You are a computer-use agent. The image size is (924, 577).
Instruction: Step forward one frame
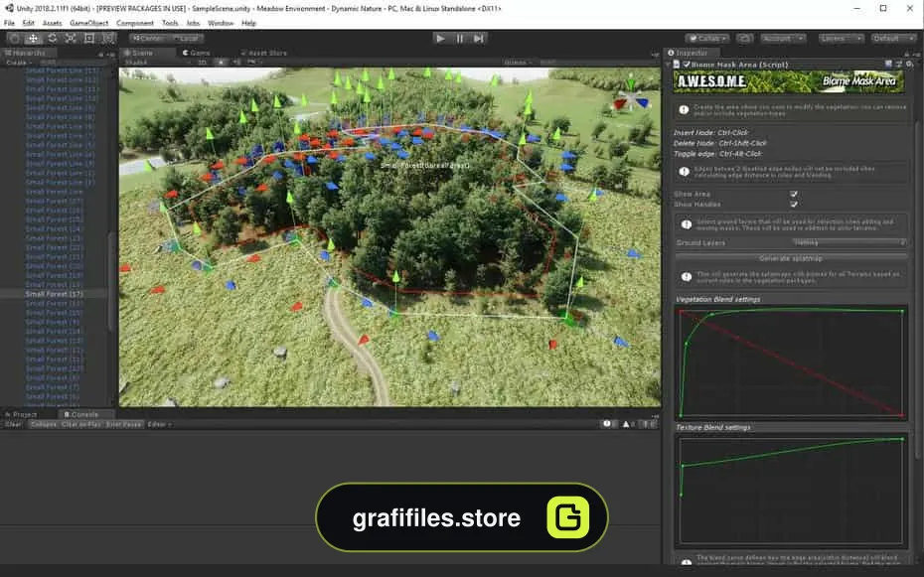tap(479, 39)
